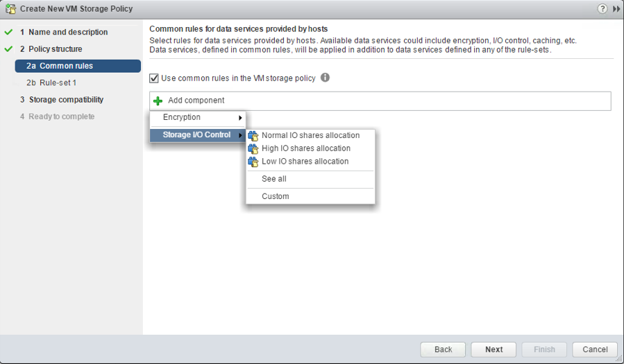The height and width of the screenshot is (364, 624).
Task: Click the High IO shares allocation icon
Action: coord(253,149)
